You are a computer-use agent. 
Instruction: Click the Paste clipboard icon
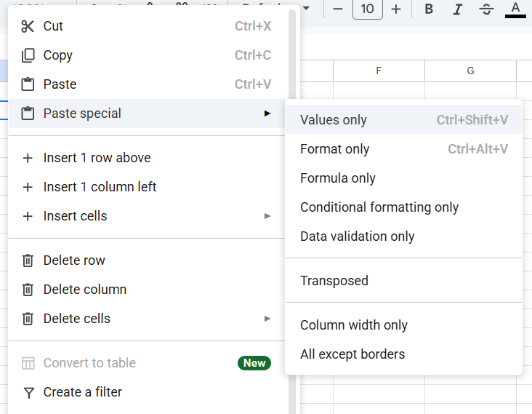28,84
